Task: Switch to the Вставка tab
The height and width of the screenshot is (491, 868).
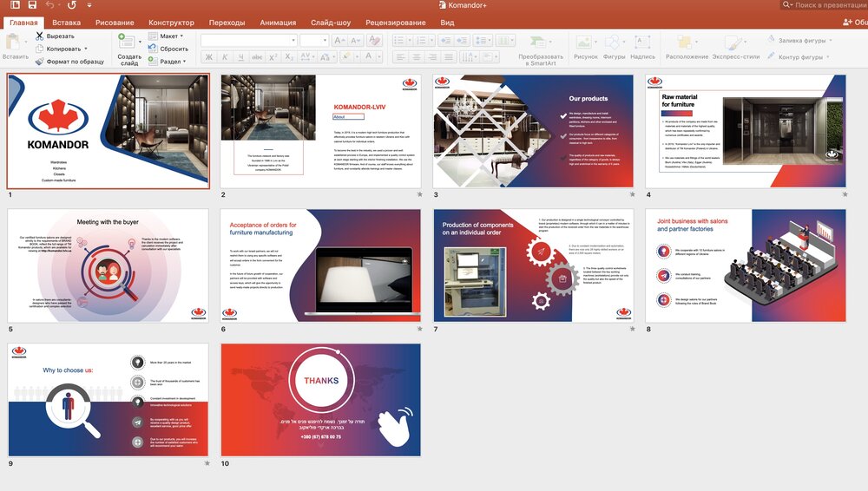Action: (67, 23)
